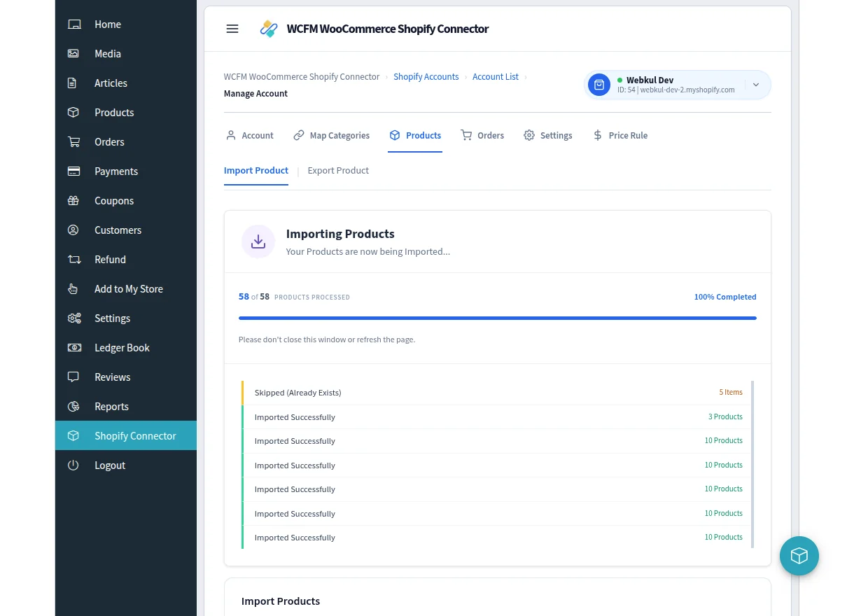
Task: Click the blue shopping bag store icon
Action: (599, 85)
